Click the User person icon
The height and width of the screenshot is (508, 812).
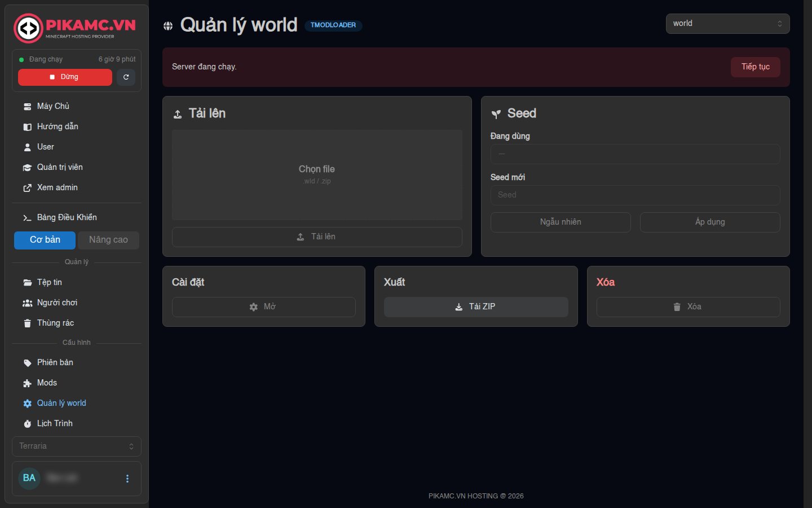click(x=27, y=147)
